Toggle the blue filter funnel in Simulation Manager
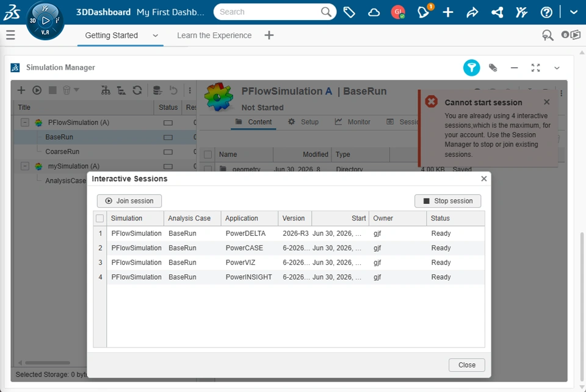This screenshot has width=586, height=392. tap(471, 68)
